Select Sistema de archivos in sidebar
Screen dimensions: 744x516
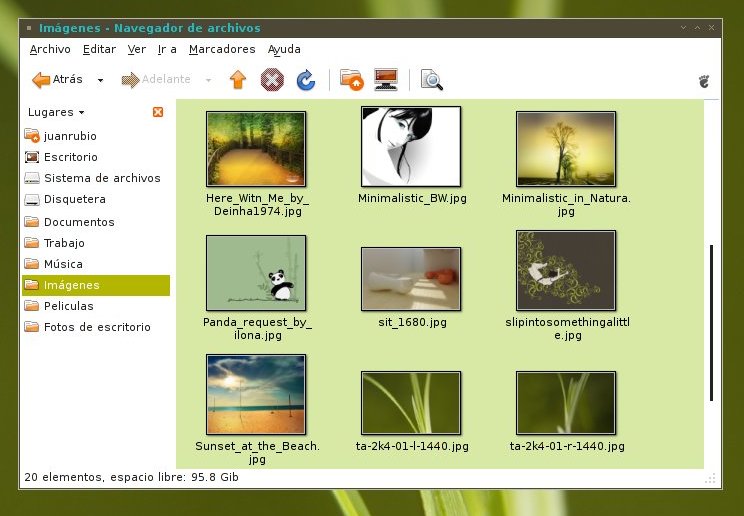click(96, 178)
